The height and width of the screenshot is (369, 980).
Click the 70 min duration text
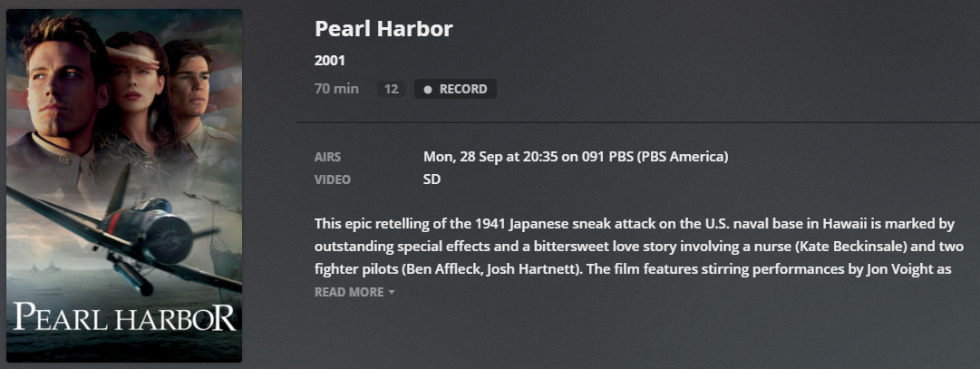tap(336, 89)
